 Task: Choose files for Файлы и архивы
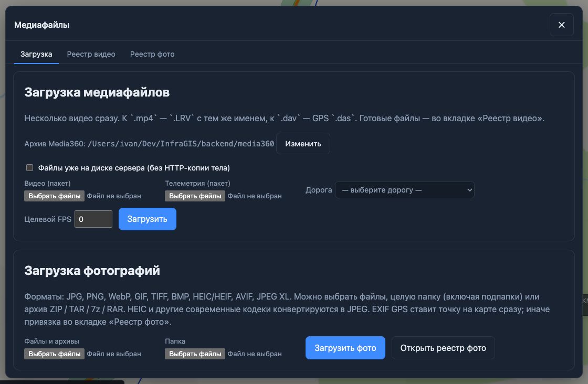[55, 354]
